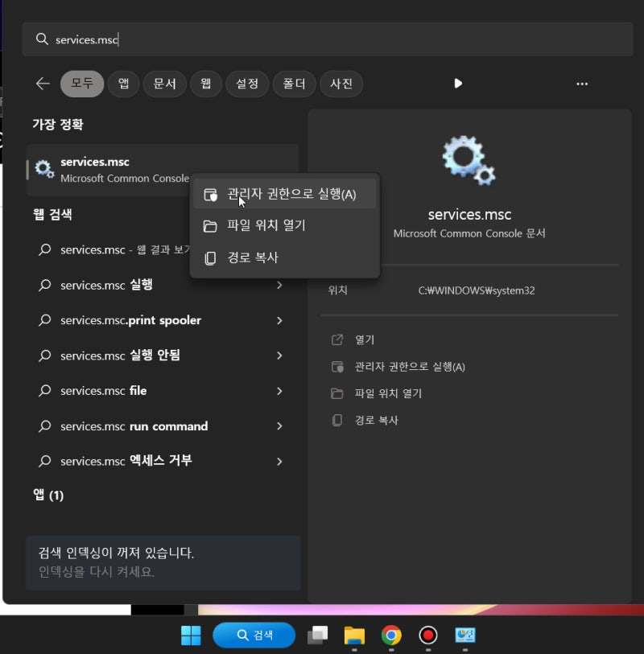Click the folder icon in the context menu
The height and width of the screenshot is (654, 644).
click(x=210, y=226)
